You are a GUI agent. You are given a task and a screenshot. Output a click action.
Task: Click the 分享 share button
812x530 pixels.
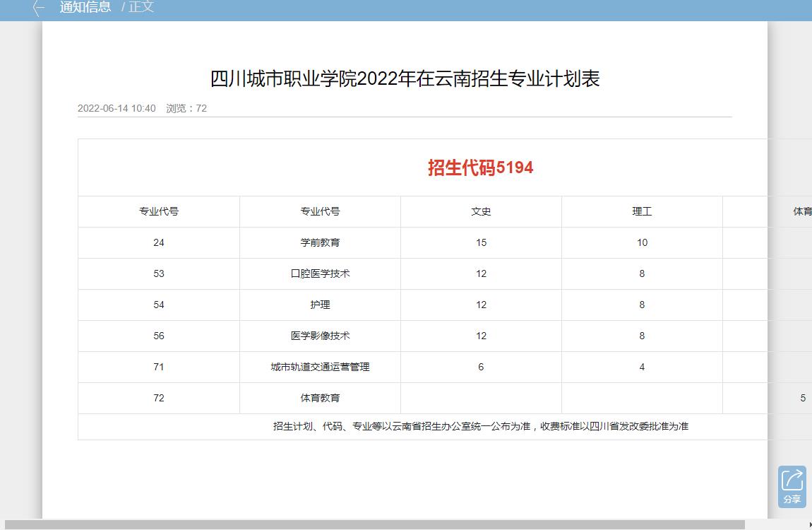792,486
